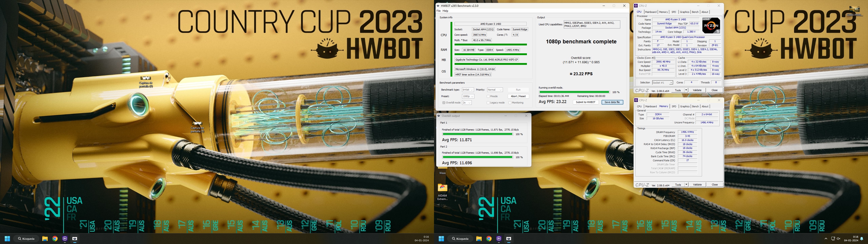The image size is (868, 244).
Task: Switch to SPD tab in CPU-Z CPU window
Action: pyautogui.click(x=674, y=12)
